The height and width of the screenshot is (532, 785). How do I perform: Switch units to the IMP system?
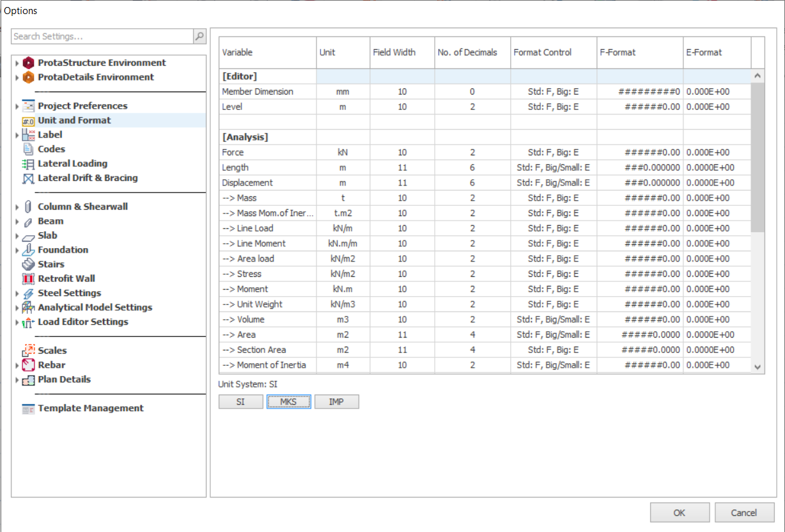pos(336,402)
